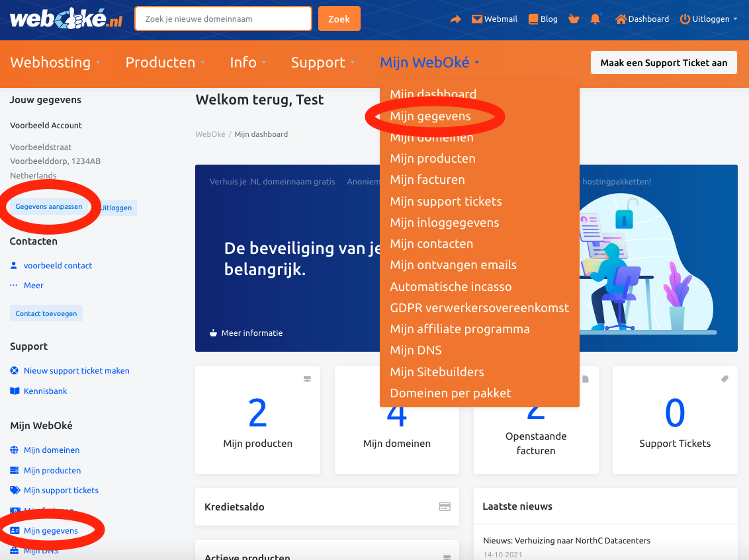The image size is (749, 560).
Task: Click the lifebuoy icon beside Nieuw support ticket maken
Action: coord(15,370)
